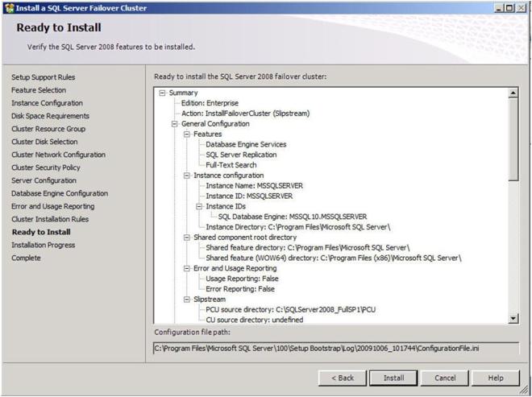This screenshot has height=397, width=532.
Task: Collapse the General Configuration node
Action: click(174, 124)
